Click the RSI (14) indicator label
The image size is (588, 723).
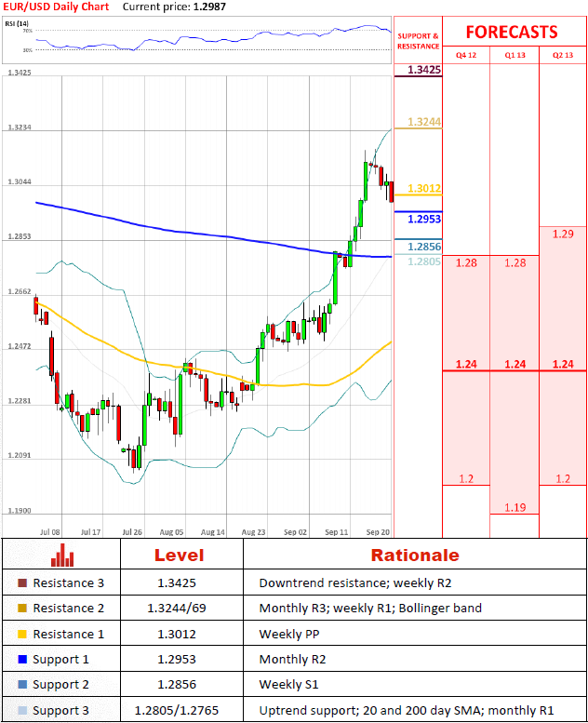tap(16, 22)
